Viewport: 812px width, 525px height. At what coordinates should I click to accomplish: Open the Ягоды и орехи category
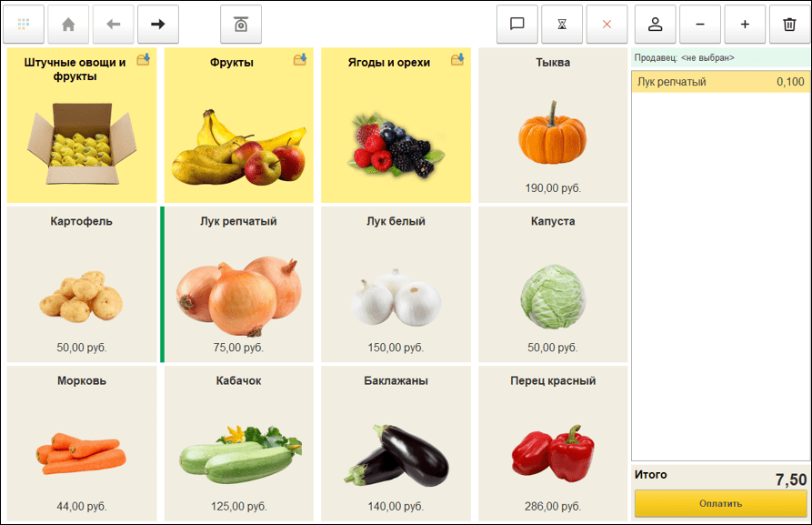pyautogui.click(x=396, y=125)
